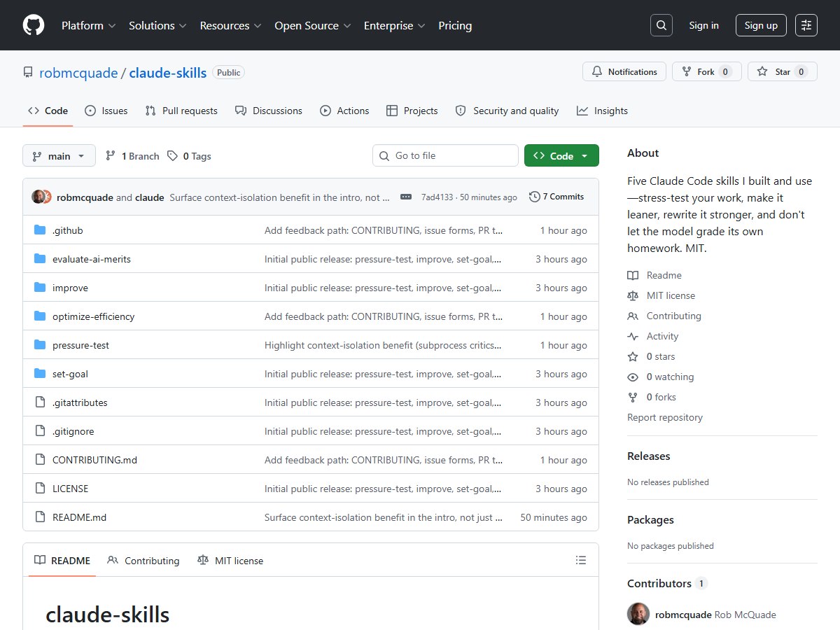The width and height of the screenshot is (840, 630).
Task: Click the Go to file search field
Action: pyautogui.click(x=445, y=155)
